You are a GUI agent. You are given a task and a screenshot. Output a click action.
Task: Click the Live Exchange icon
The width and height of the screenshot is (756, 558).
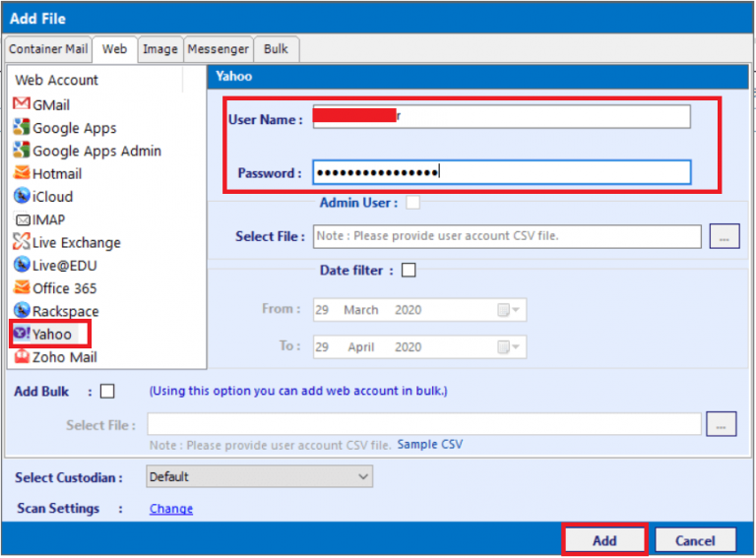click(22, 241)
